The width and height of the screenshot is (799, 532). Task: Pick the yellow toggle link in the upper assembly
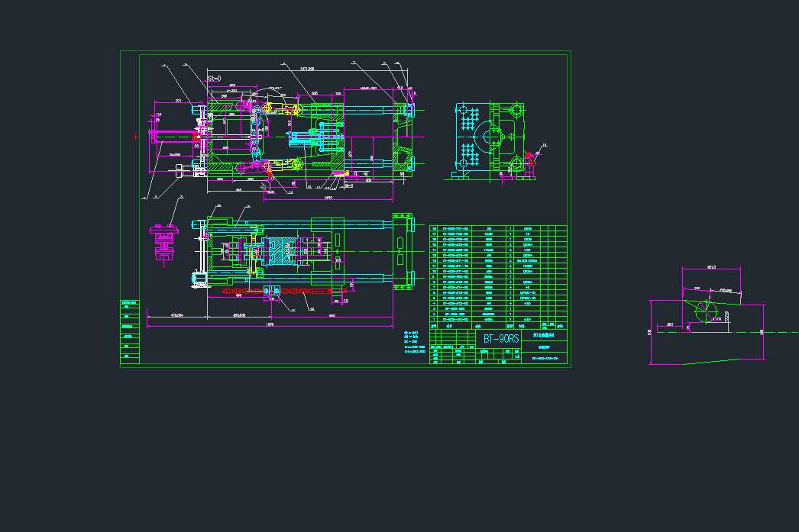click(282, 108)
